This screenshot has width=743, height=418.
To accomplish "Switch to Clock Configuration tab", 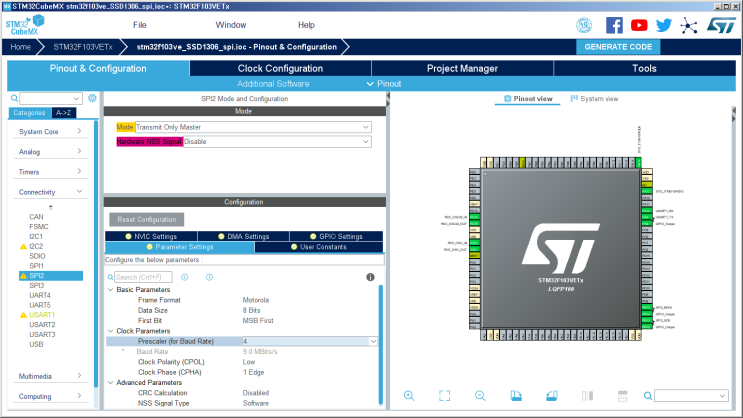I will click(x=280, y=68).
